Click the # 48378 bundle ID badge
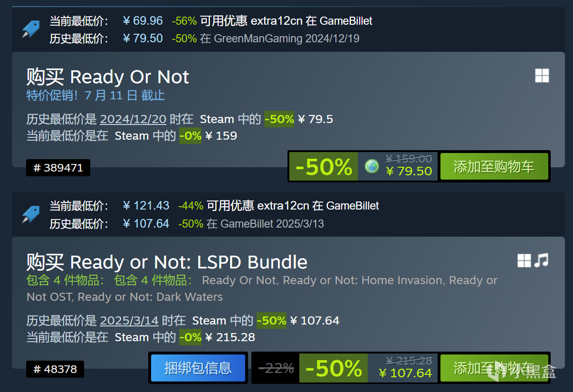573x392 pixels. (55, 369)
